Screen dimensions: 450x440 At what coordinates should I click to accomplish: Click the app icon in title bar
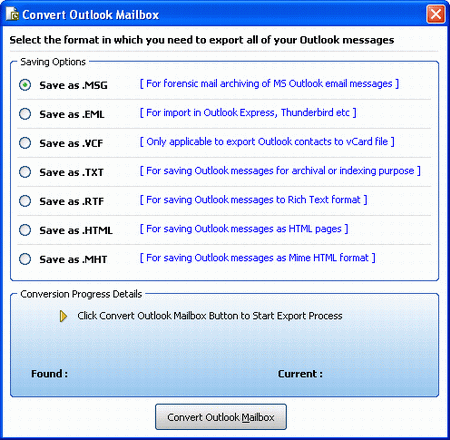(12, 14)
